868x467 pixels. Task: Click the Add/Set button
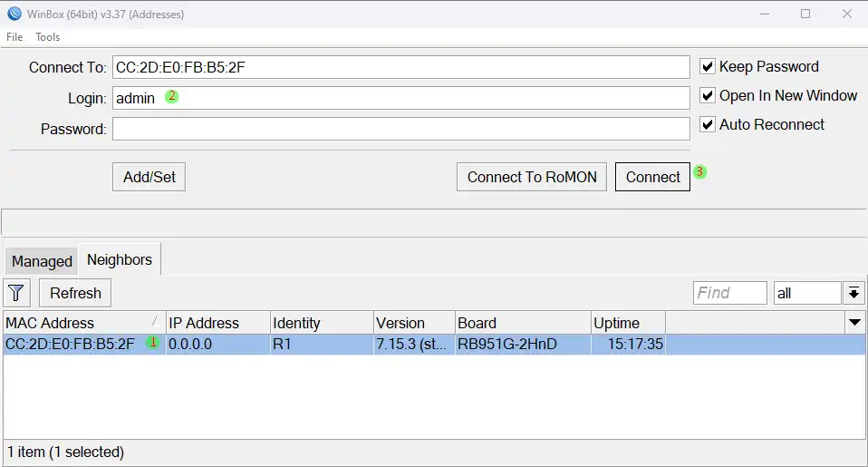[149, 178]
